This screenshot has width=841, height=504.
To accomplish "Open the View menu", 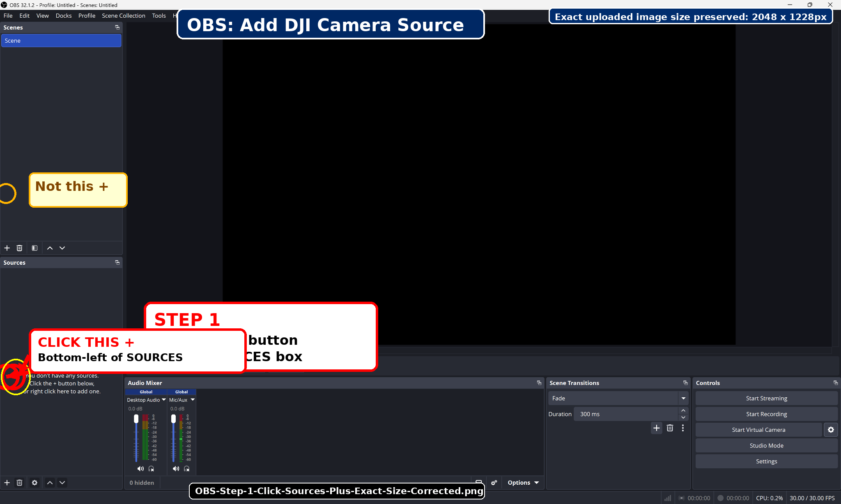I will click(x=43, y=16).
